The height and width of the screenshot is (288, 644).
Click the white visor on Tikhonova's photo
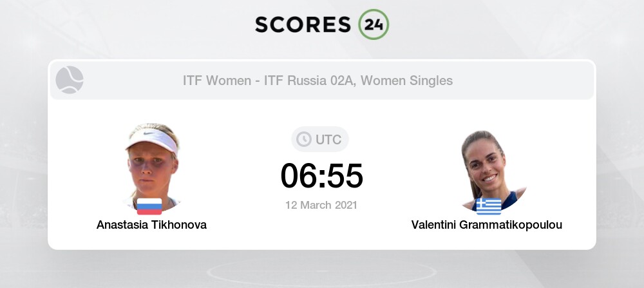click(x=153, y=137)
